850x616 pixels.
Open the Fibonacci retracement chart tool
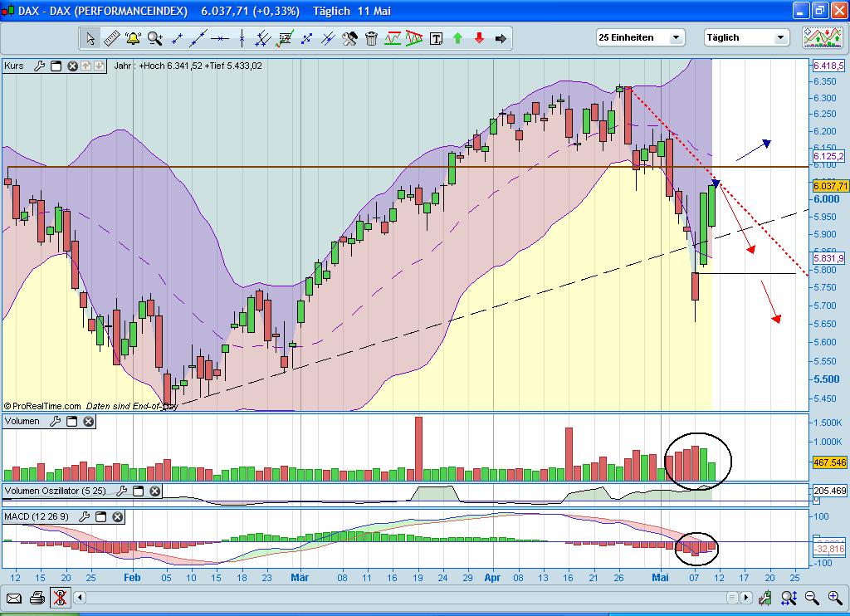[285, 38]
